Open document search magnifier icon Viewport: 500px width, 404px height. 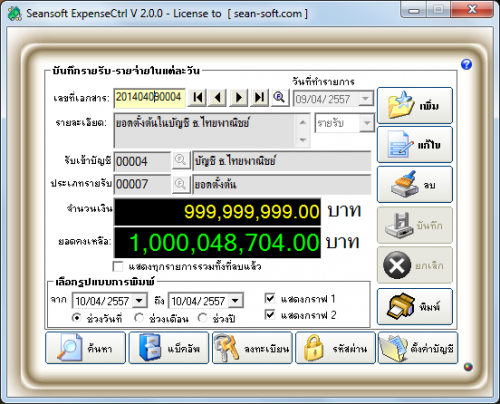pos(280,98)
